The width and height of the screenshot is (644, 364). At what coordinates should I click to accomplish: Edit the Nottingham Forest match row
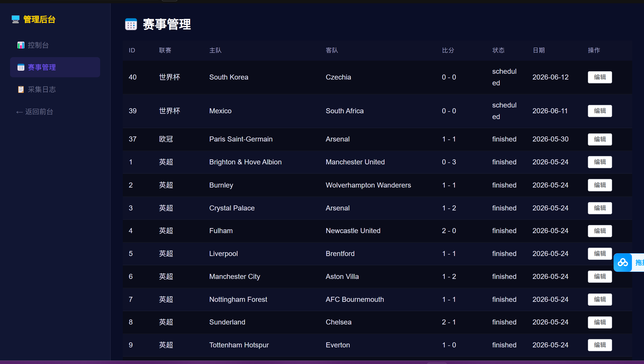tap(600, 300)
